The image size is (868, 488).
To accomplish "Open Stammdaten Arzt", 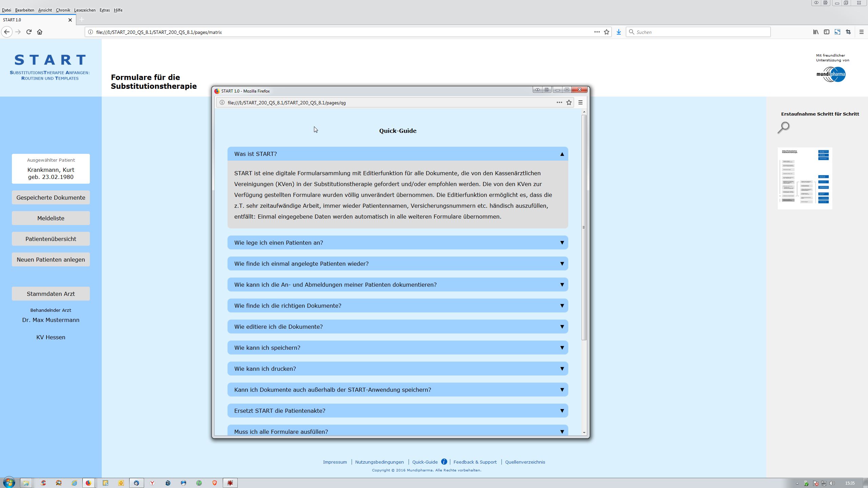I will pos(51,294).
